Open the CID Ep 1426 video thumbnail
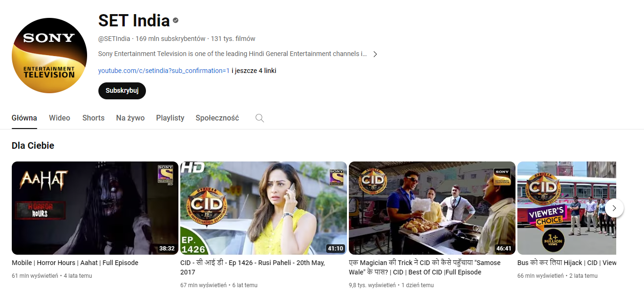The image size is (644, 290). tap(263, 208)
